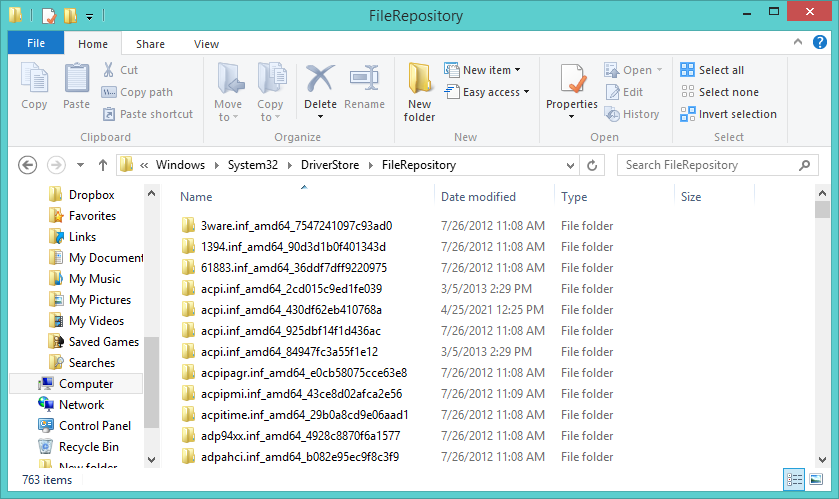Click Select all
This screenshot has height=499, width=839.
pos(712,70)
